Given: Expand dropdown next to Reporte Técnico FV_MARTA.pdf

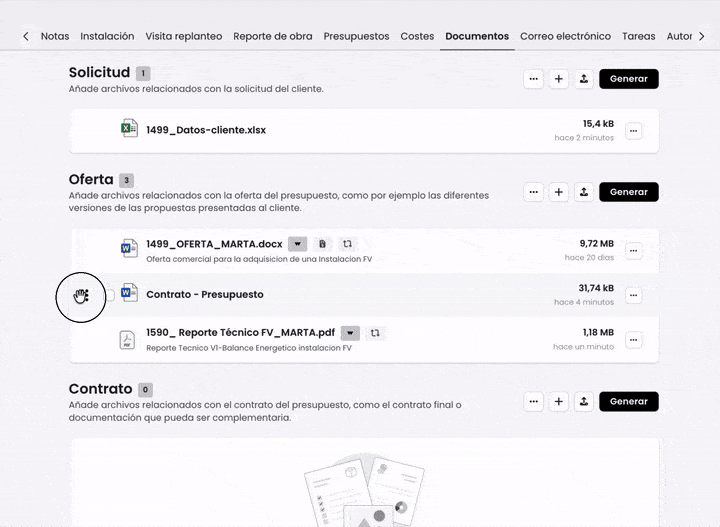Looking at the screenshot, I should (350, 333).
